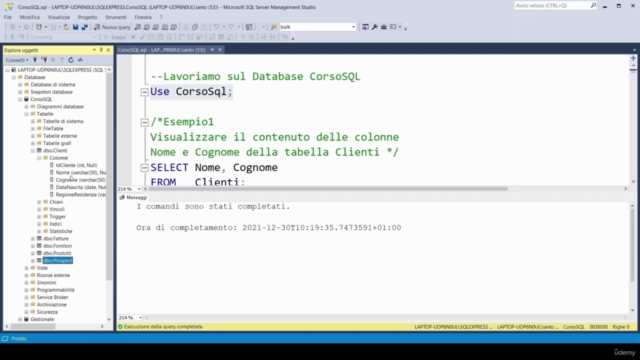Click the Properties wrench icon
This screenshot has width=640, height=360.
375,27
